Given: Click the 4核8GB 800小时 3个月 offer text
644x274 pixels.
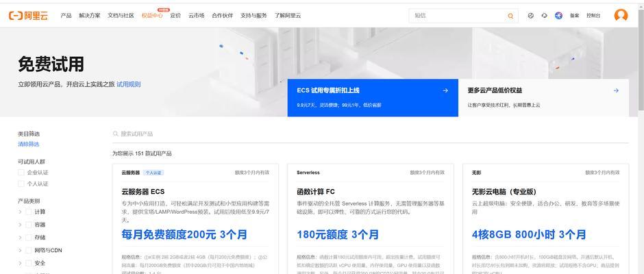Looking at the screenshot, I should click(529, 234).
